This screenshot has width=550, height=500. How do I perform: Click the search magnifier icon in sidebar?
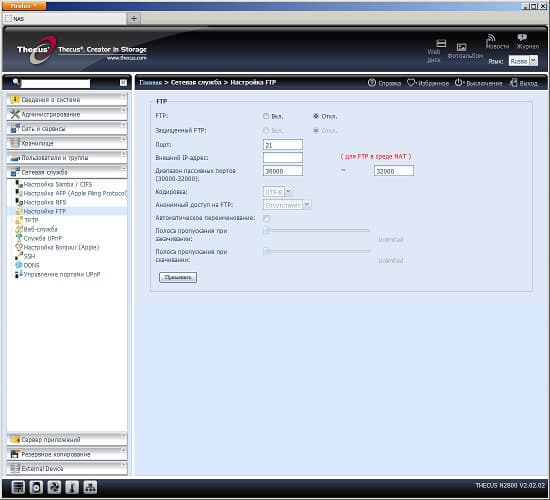15,82
